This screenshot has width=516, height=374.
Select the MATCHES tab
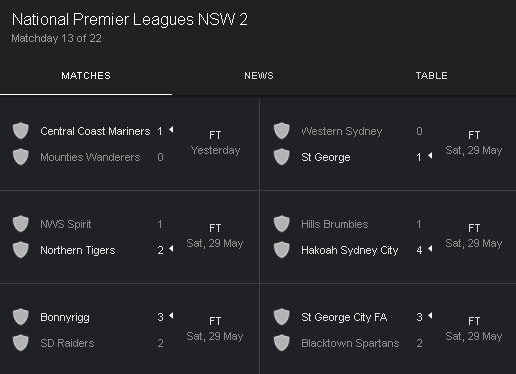tap(86, 76)
